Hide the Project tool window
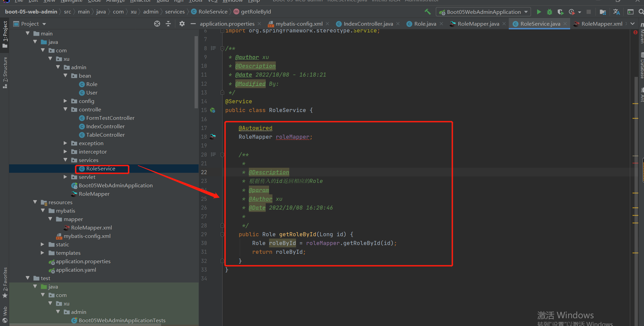 click(x=193, y=24)
